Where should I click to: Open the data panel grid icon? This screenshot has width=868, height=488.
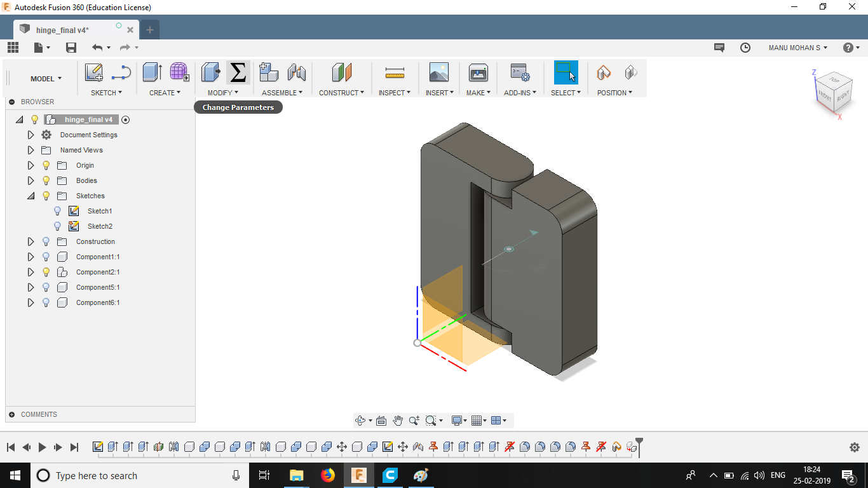pos(13,48)
